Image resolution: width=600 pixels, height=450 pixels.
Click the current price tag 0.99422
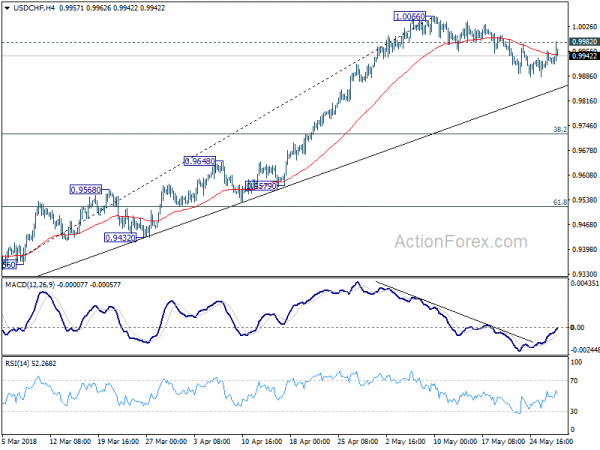coord(584,56)
